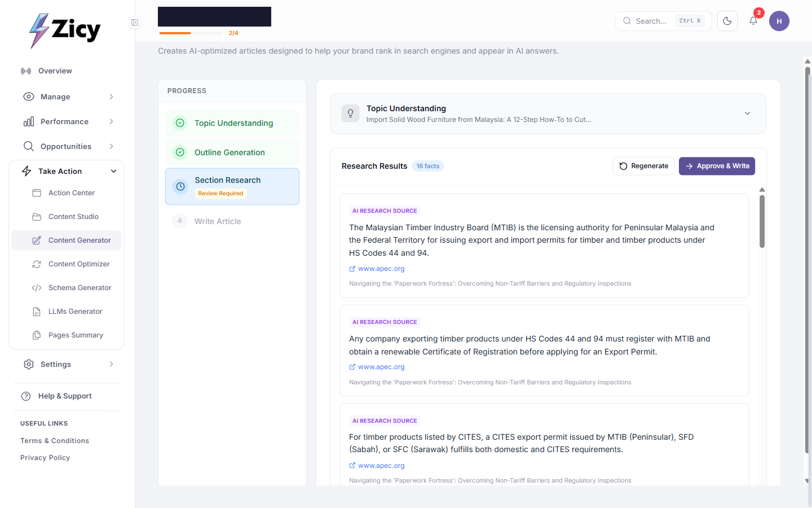Image resolution: width=812 pixels, height=508 pixels.
Task: Click the Regenerate button
Action: coord(643,166)
